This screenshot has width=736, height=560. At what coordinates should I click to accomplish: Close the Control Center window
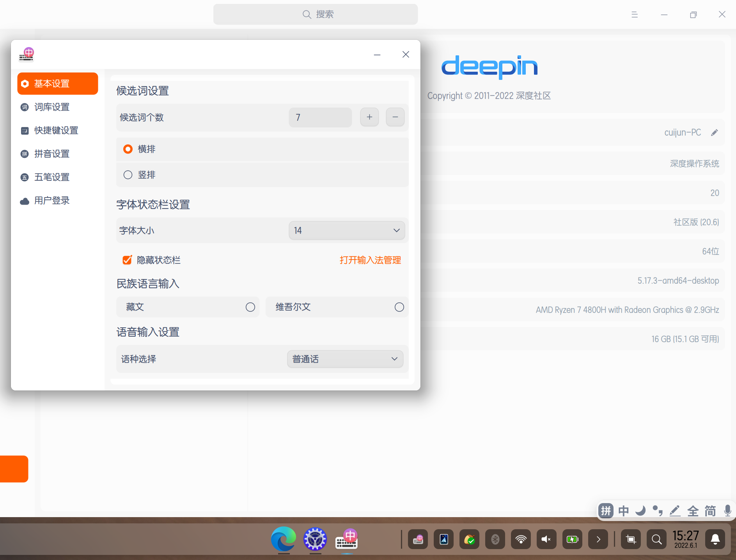point(722,14)
